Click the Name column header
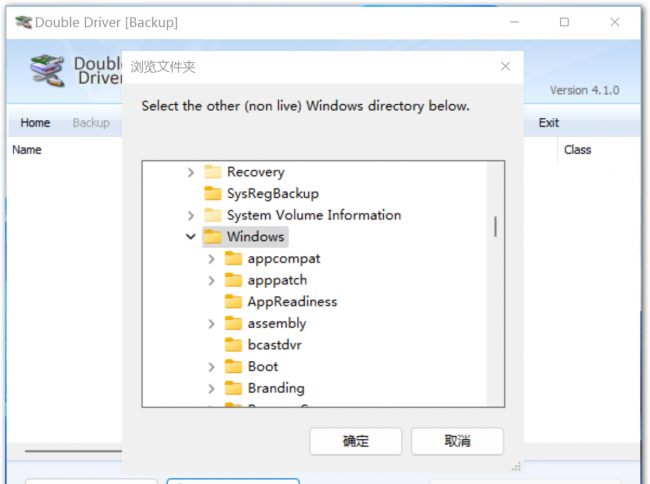The width and height of the screenshot is (650, 484). [27, 150]
